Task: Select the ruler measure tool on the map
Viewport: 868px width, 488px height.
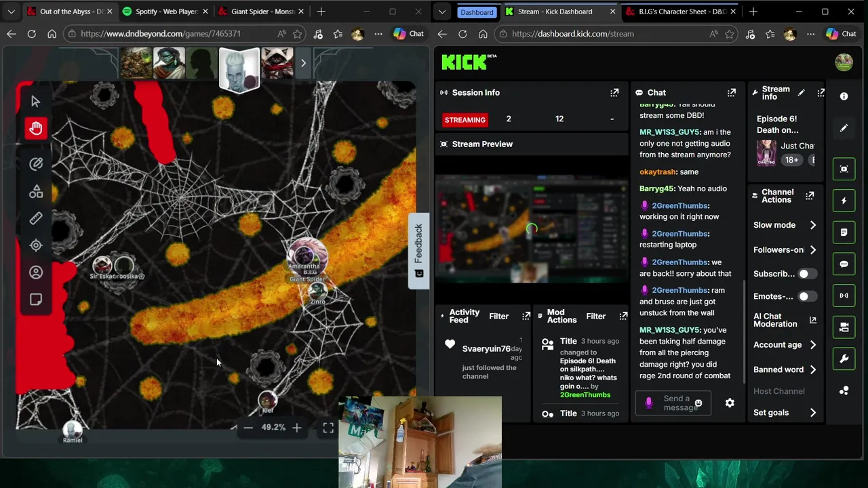Action: point(36,218)
